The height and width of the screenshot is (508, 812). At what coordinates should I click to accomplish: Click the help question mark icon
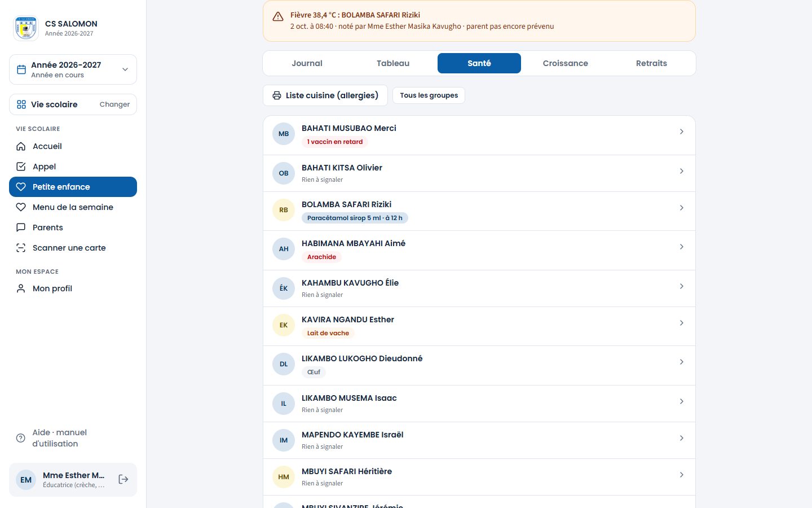pos(21,438)
